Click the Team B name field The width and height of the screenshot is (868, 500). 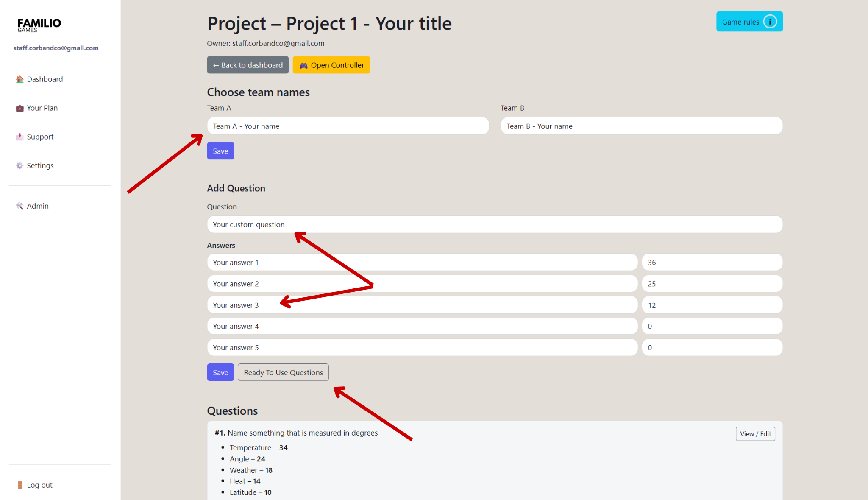[641, 126]
